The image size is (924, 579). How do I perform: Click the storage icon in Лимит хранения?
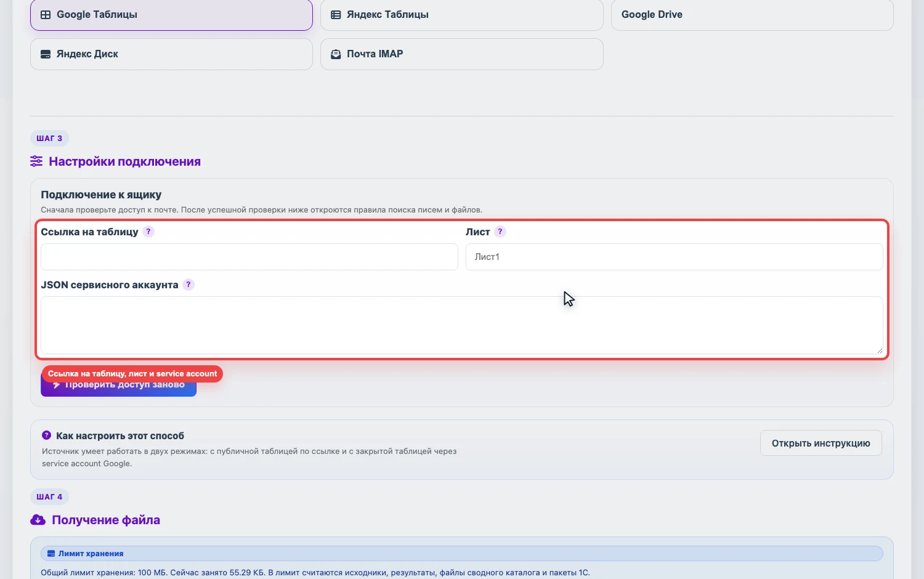coord(51,554)
